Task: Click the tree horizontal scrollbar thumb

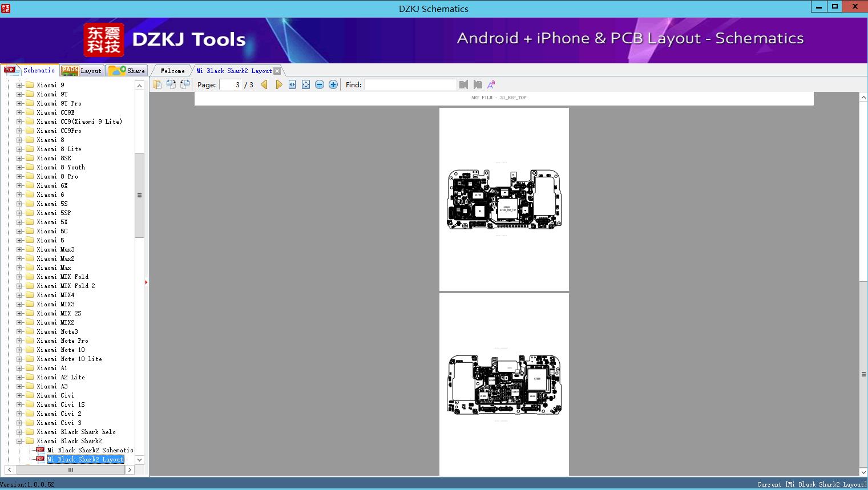Action: tap(71, 470)
